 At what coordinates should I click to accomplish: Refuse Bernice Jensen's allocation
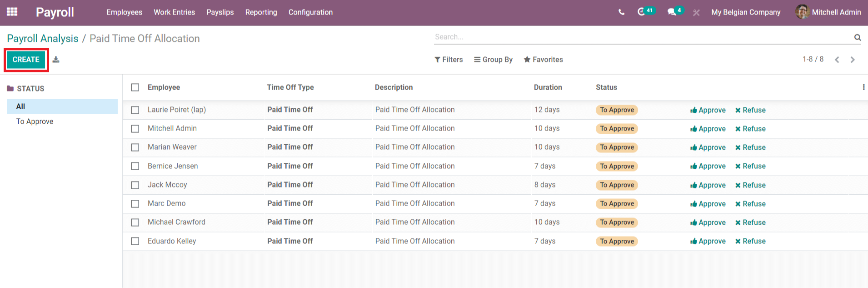(x=750, y=166)
